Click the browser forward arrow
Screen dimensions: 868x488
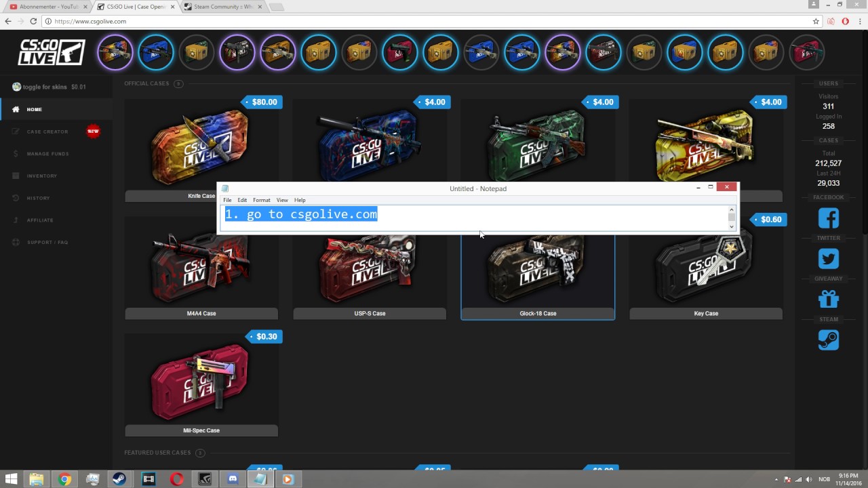20,21
